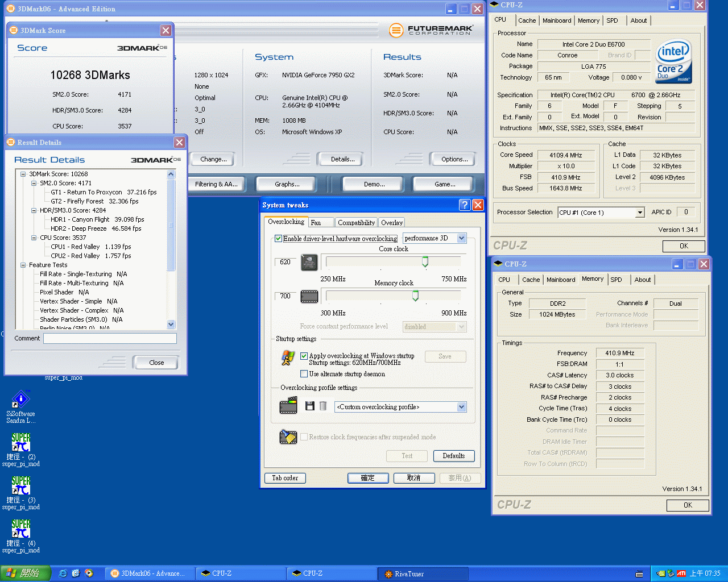Image resolution: width=728 pixels, height=582 pixels.
Task: Open SiSoftware Sandra desktop shortcut
Action: pos(20,407)
